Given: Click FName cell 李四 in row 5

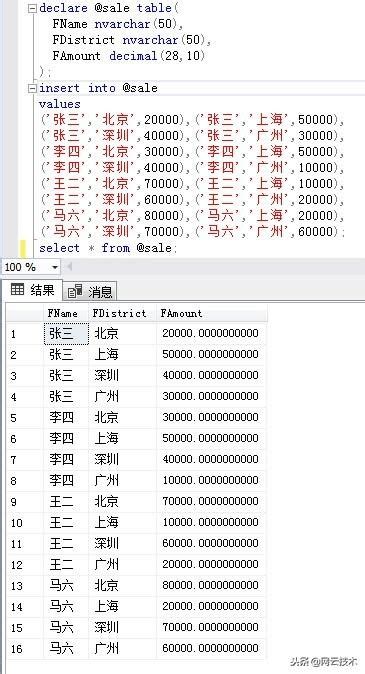Looking at the screenshot, I should tap(66, 417).
